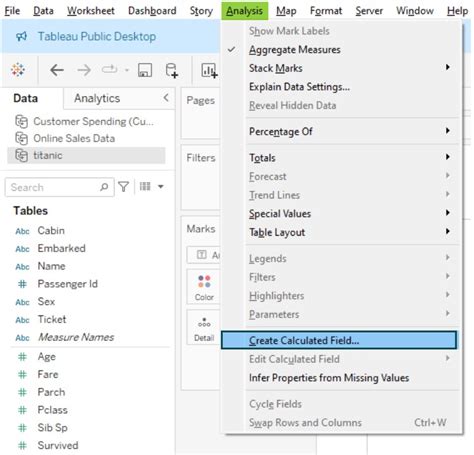Click the filter funnel icon in Data pane

(124, 187)
